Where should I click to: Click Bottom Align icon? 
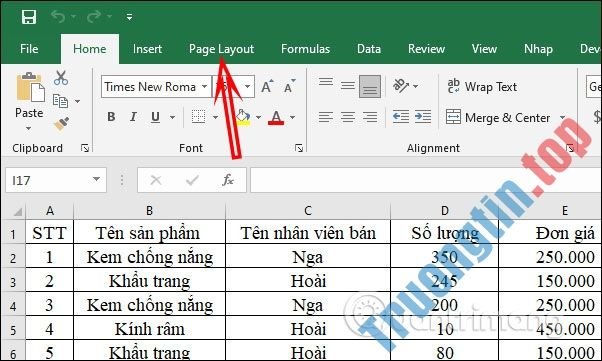(370, 86)
